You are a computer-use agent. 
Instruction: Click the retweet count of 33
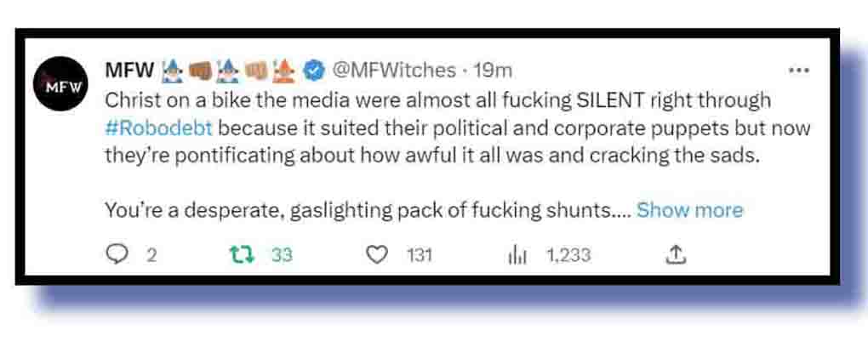click(x=282, y=254)
